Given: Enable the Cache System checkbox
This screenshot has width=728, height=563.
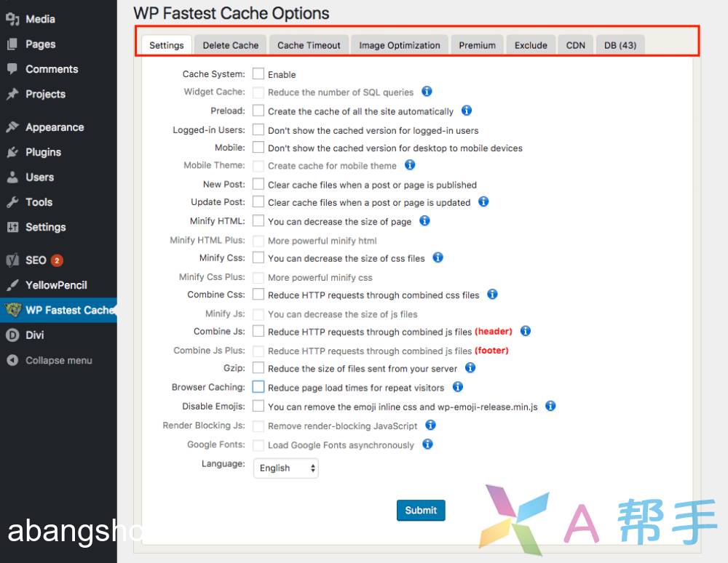Looking at the screenshot, I should pos(258,73).
